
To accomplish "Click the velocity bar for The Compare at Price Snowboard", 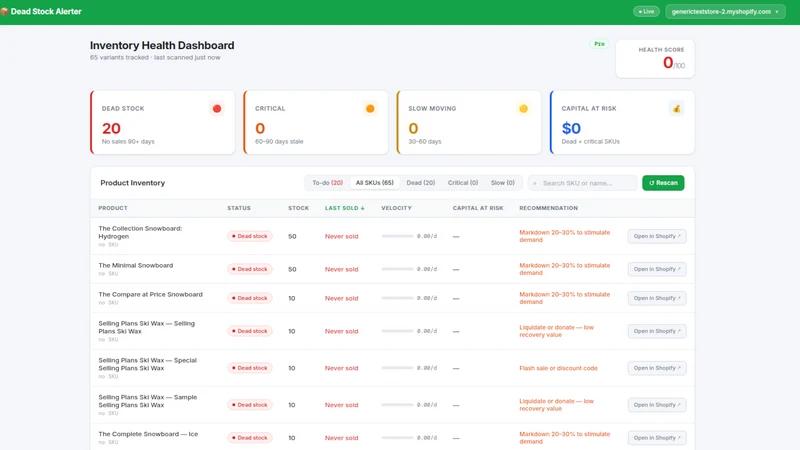I will (397, 298).
